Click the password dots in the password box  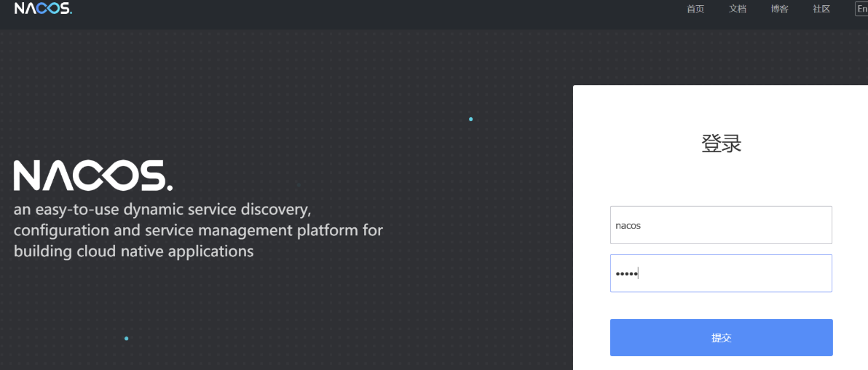(626, 274)
